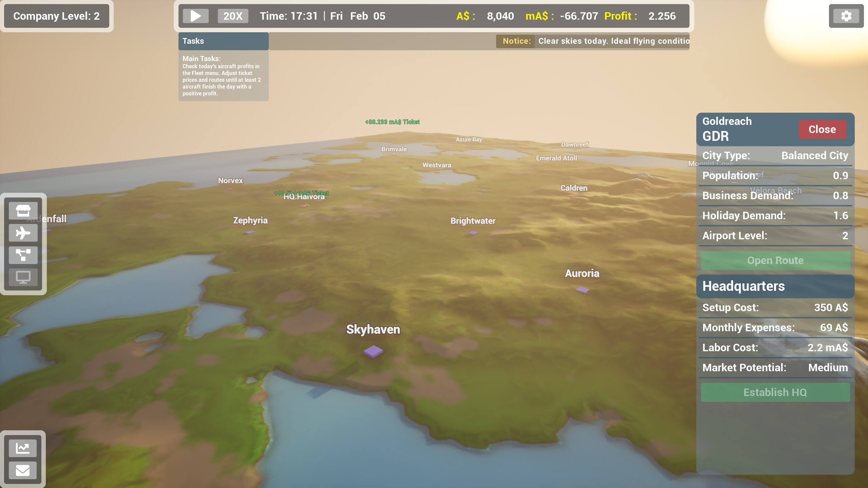868x488 pixels.
Task: Click the Dawnreef city label
Action: click(x=574, y=144)
